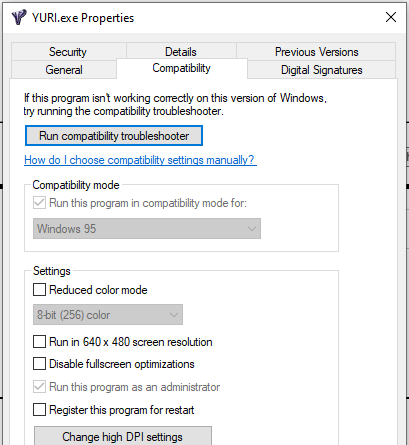Toggle Run in 640 x 480 screen resolution
Screen dimensions: 409x445
(39, 342)
